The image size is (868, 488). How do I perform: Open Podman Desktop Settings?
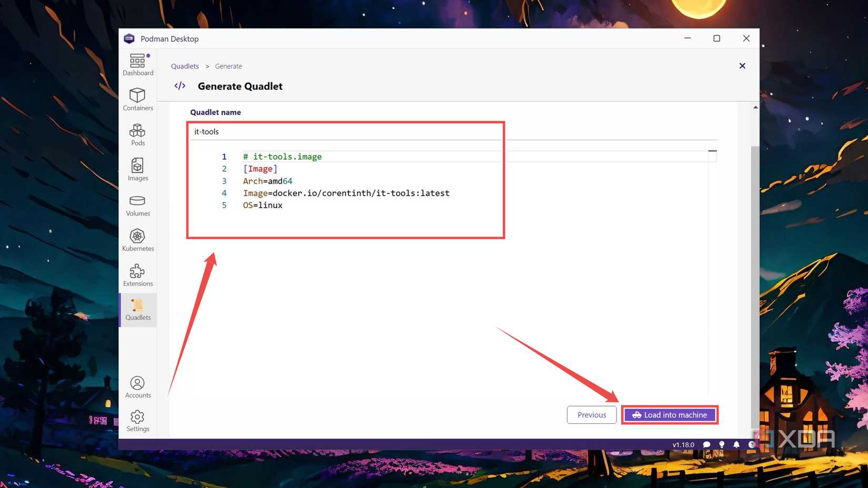tap(137, 420)
